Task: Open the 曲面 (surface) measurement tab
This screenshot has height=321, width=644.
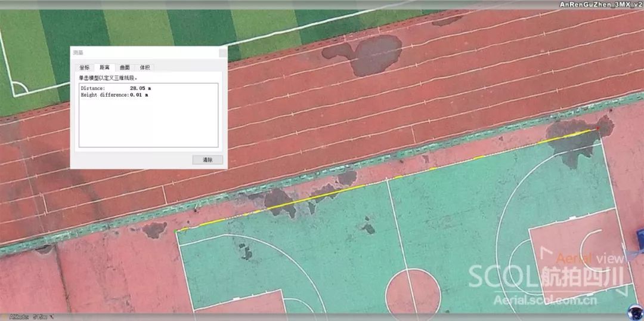Action: point(125,67)
